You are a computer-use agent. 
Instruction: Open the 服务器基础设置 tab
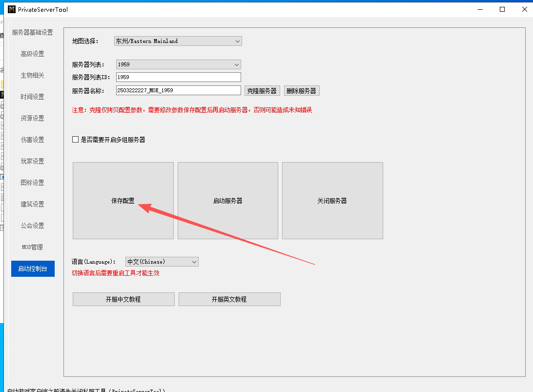click(x=33, y=33)
